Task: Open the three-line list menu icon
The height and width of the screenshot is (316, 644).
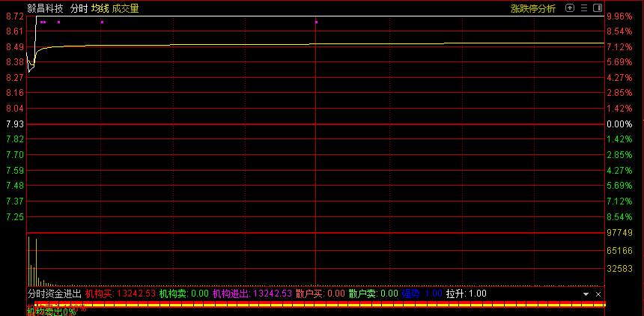Action: tap(584, 8)
